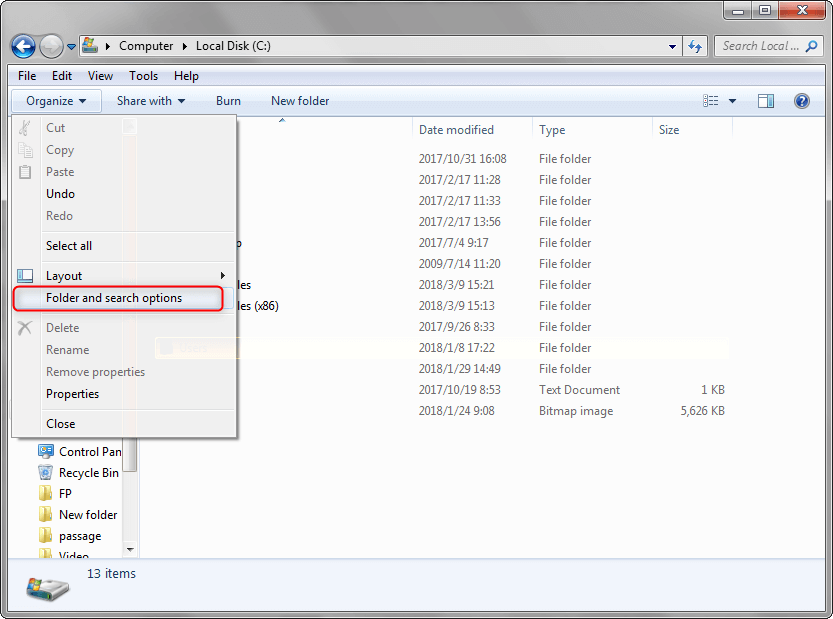Open the FP folder in sidebar
The height and width of the screenshot is (619, 833).
pos(65,494)
